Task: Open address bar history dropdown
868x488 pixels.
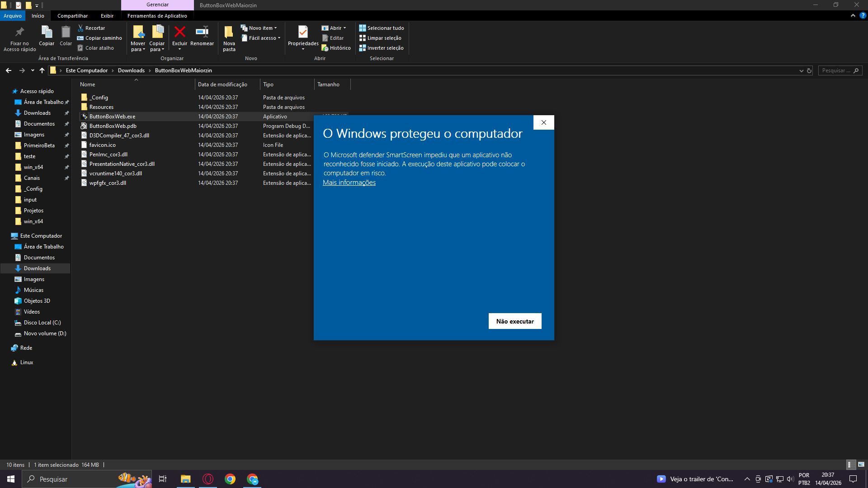Action: tap(801, 70)
